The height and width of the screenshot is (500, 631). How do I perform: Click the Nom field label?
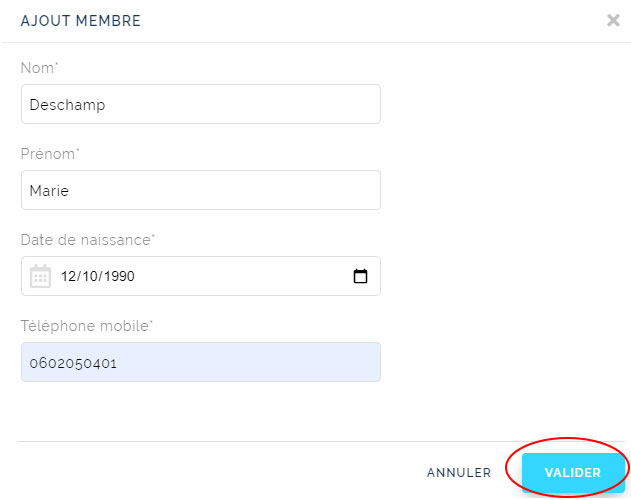[39, 68]
